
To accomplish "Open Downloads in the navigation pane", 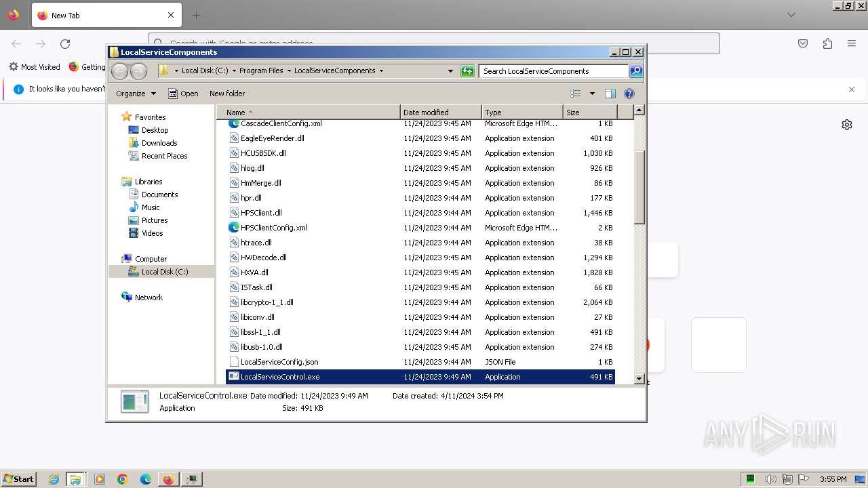I will (159, 143).
